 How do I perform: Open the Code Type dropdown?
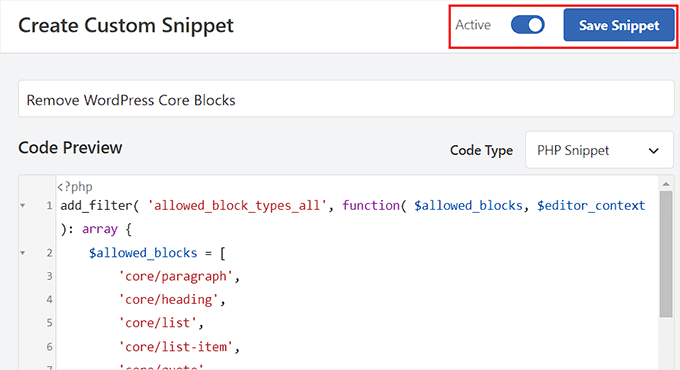point(599,150)
